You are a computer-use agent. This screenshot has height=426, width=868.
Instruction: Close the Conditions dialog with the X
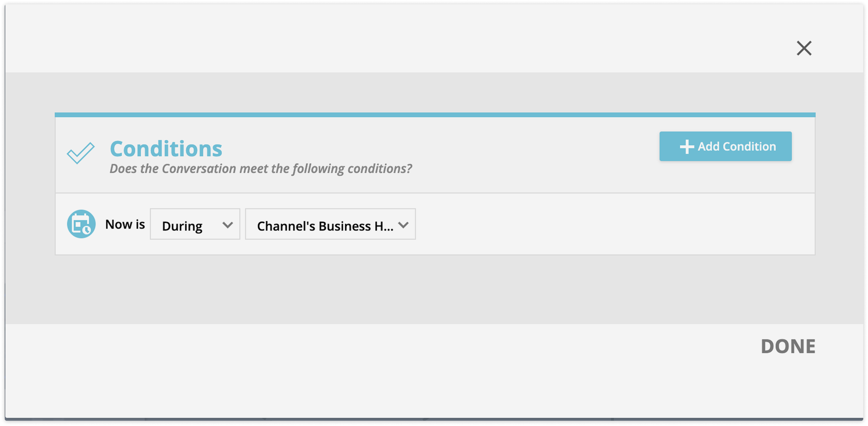tap(804, 48)
